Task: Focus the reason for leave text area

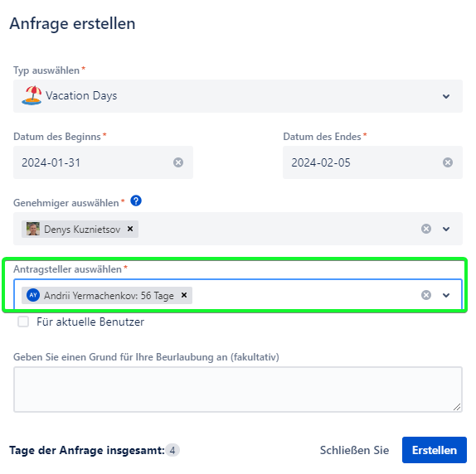Action: tap(238, 389)
